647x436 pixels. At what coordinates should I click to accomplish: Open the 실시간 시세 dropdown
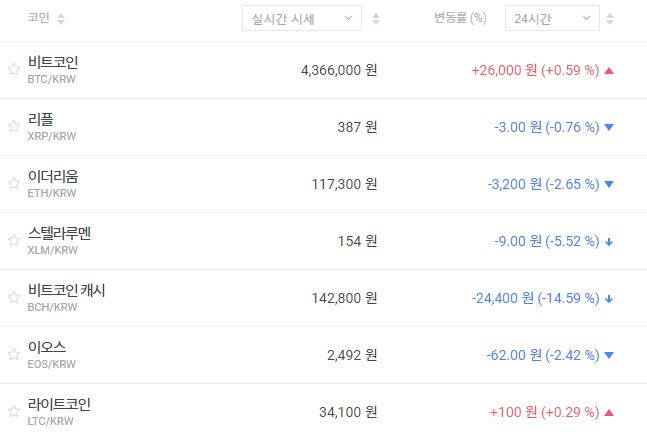click(x=301, y=19)
